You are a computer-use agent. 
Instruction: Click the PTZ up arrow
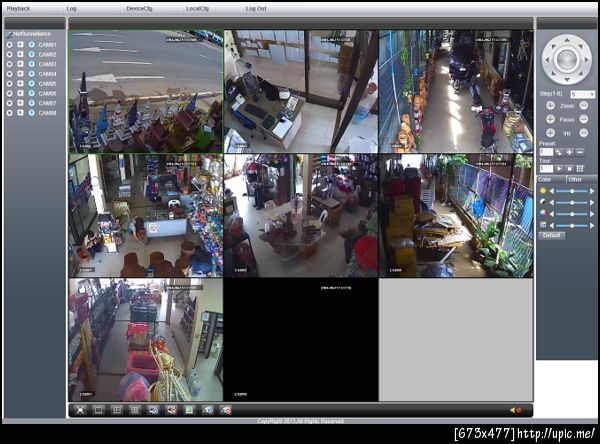[x=567, y=39]
